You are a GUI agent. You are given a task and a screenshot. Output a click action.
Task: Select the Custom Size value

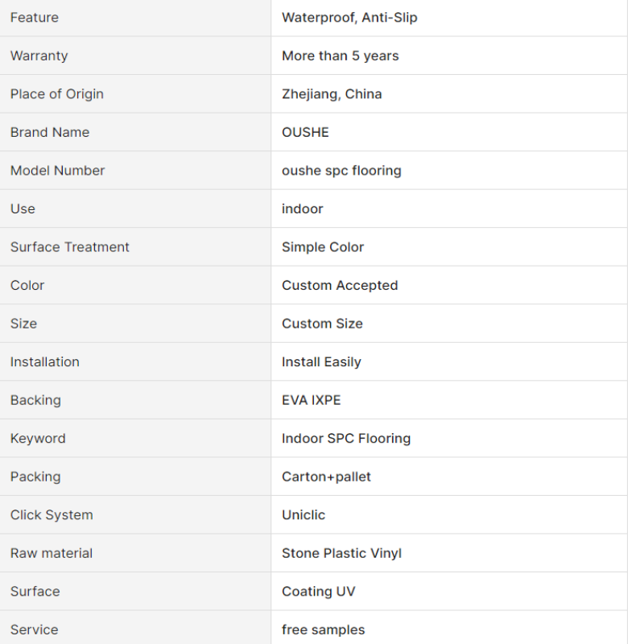323,324
